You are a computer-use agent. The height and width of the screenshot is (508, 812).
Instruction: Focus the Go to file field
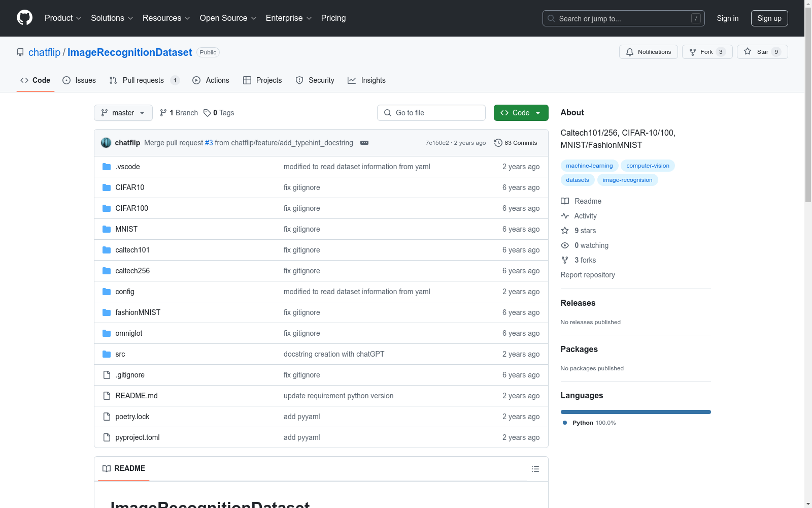[x=431, y=113]
